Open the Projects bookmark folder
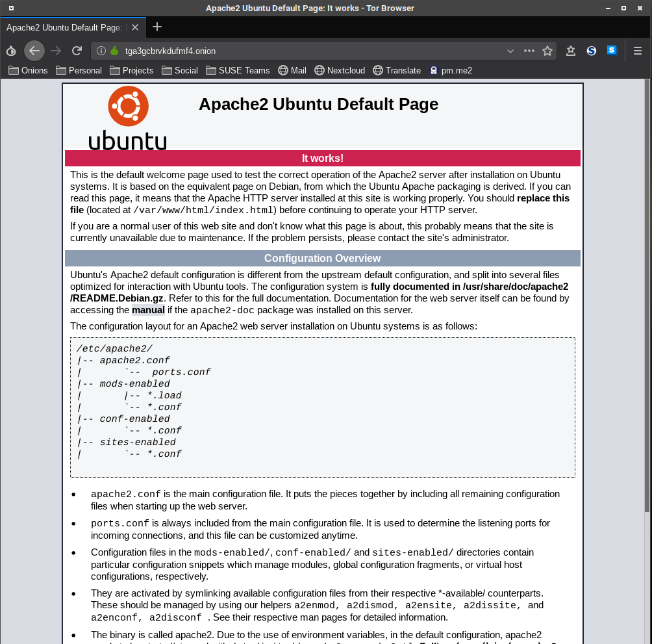Screen dimensions: 652x644 pos(131,70)
